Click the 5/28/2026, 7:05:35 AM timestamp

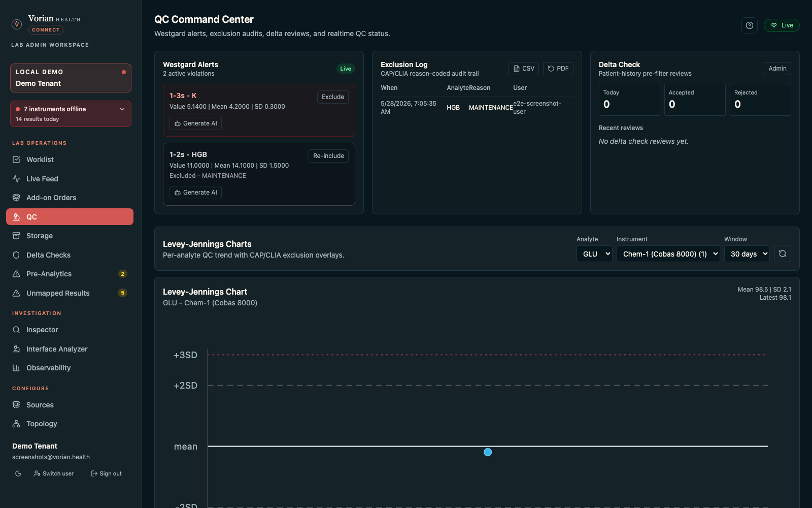(x=409, y=108)
